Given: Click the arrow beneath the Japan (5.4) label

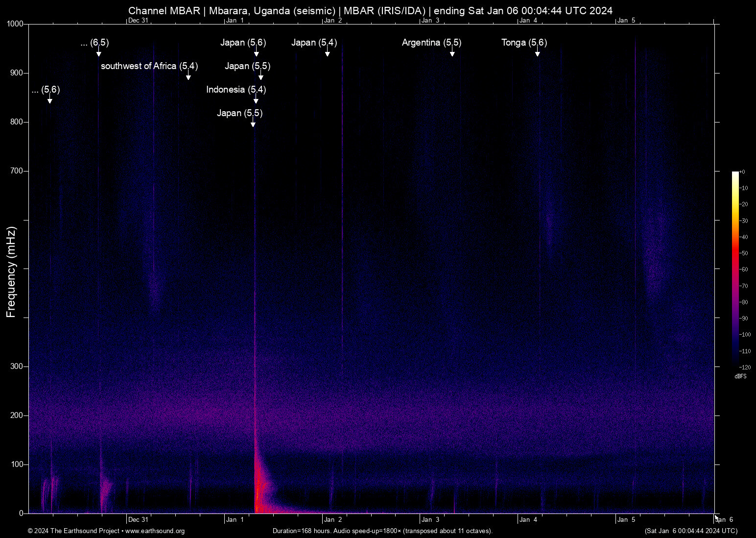Looking at the screenshot, I should click(x=327, y=52).
